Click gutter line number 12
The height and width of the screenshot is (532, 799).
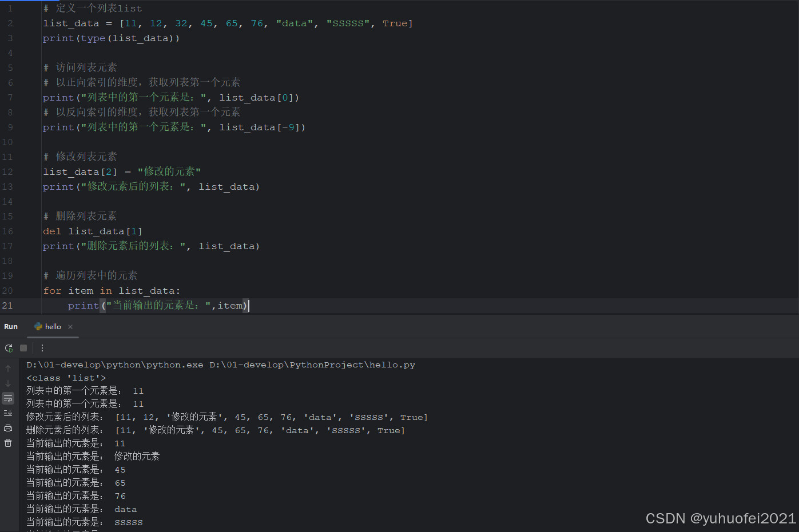[x=7, y=172]
